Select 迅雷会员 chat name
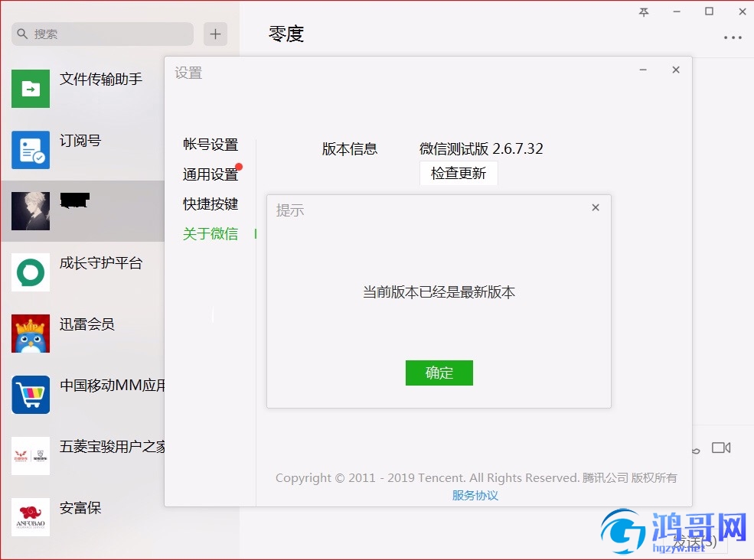 [x=87, y=324]
